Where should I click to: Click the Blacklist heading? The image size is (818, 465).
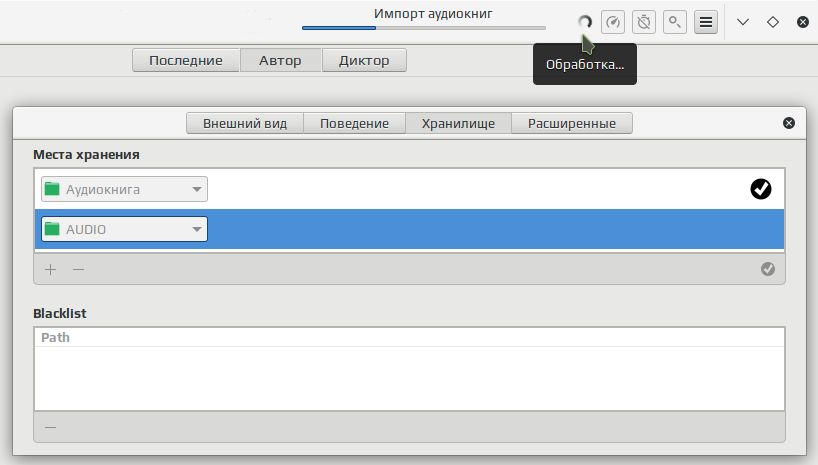pos(59,313)
